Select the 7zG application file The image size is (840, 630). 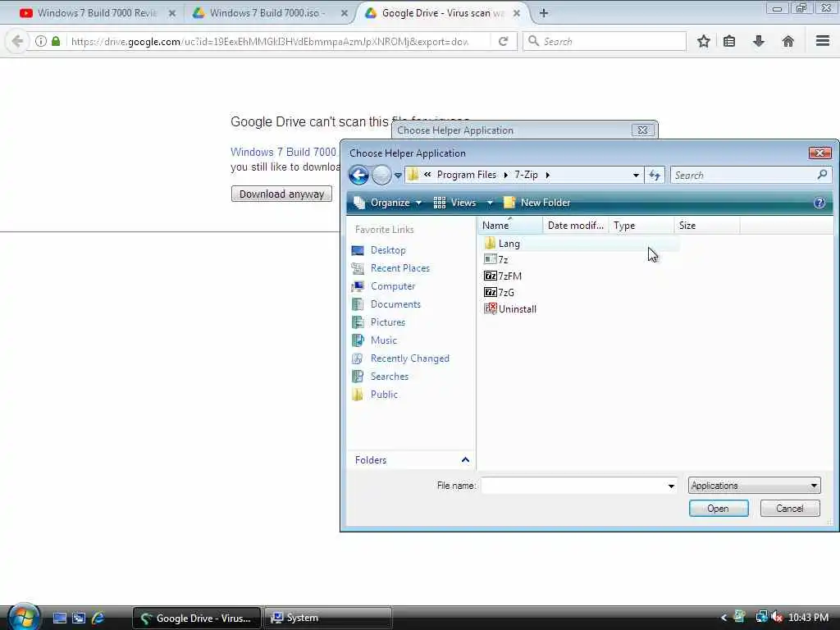(x=499, y=293)
